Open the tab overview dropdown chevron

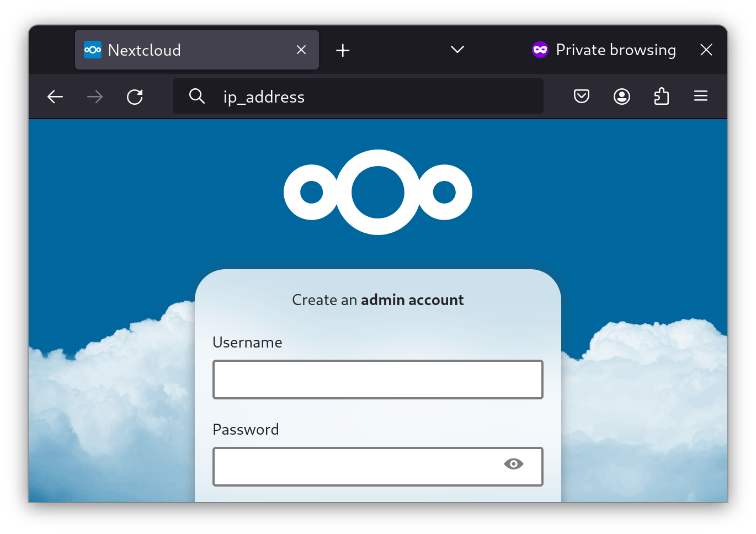[457, 50]
